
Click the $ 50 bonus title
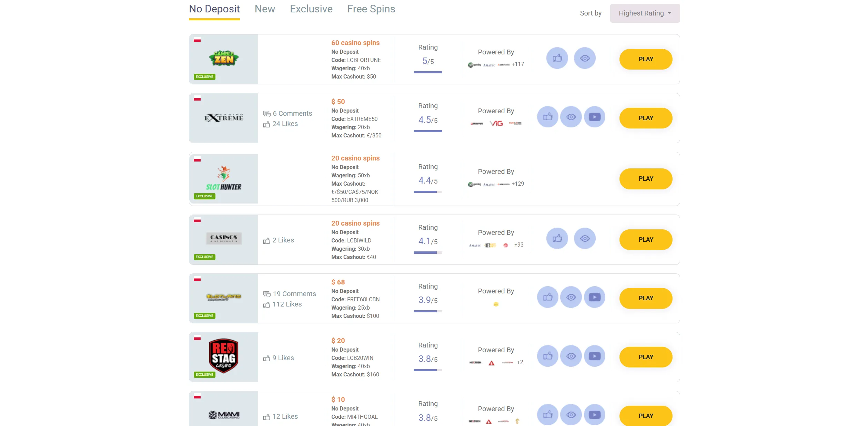tap(338, 102)
